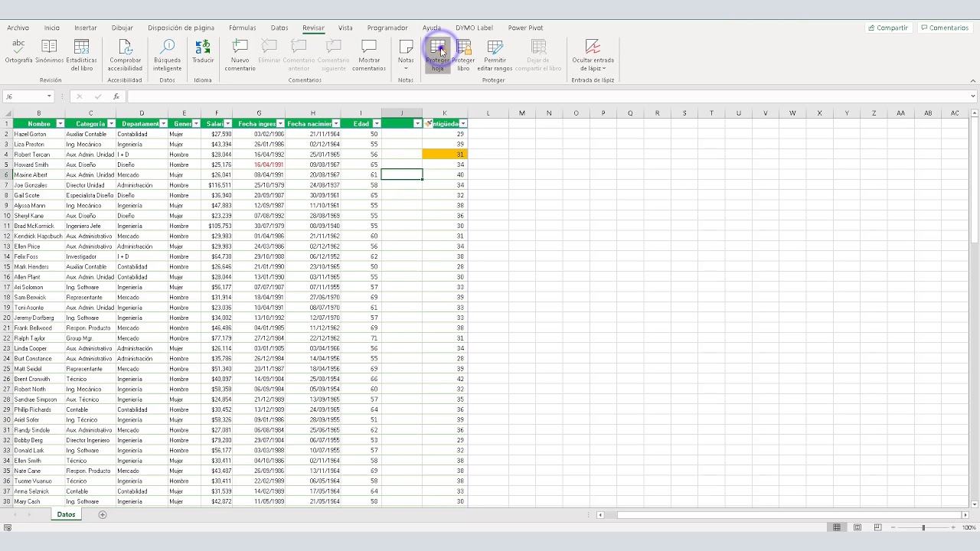Click the Proteger libro icon
Screen dimensions: 980x551
(x=463, y=55)
